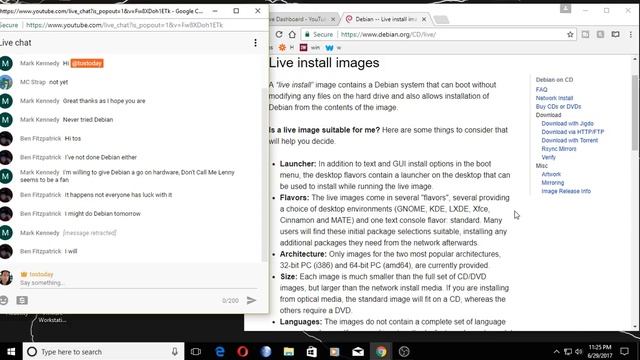This screenshot has width=640, height=360.
Task: Open Windows Store from the taskbar
Action: [x=311, y=351]
